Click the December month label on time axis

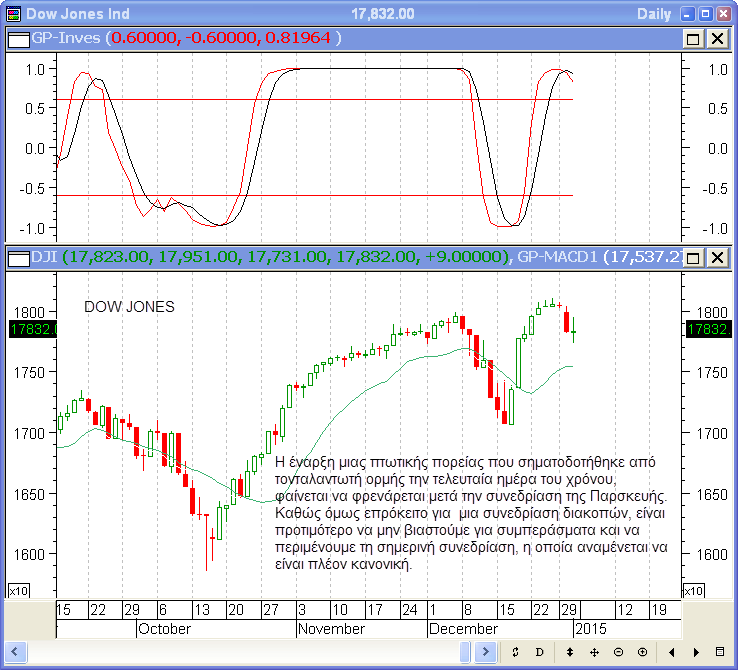tap(463, 629)
